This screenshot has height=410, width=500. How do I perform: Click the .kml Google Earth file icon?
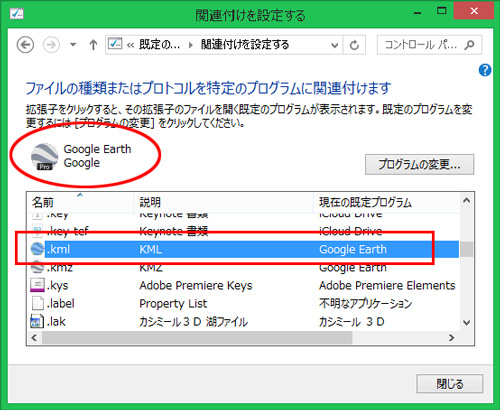tap(37, 249)
